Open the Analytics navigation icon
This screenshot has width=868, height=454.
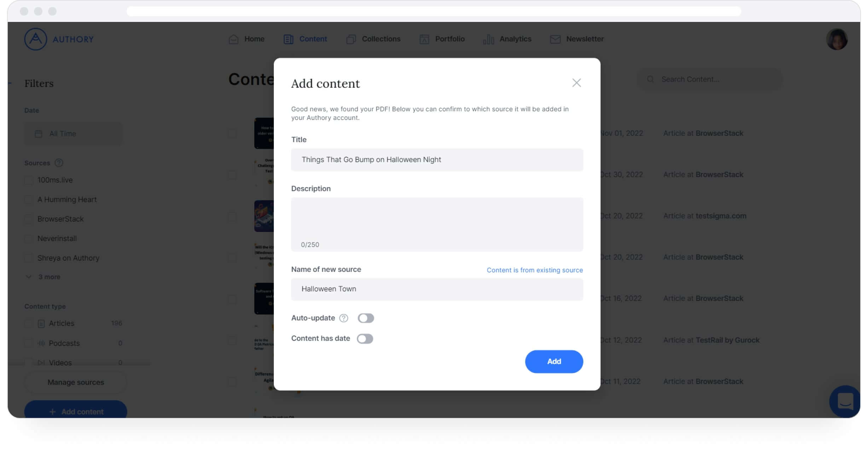coord(487,39)
